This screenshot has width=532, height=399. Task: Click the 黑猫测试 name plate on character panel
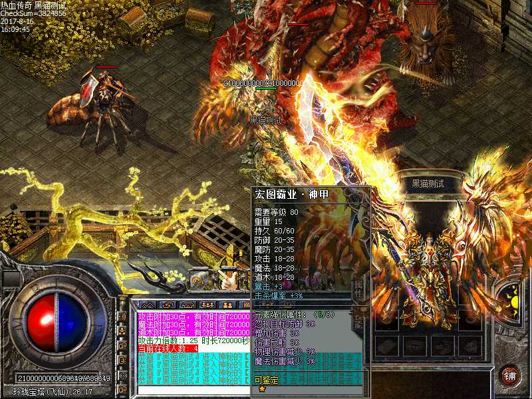coord(428,184)
